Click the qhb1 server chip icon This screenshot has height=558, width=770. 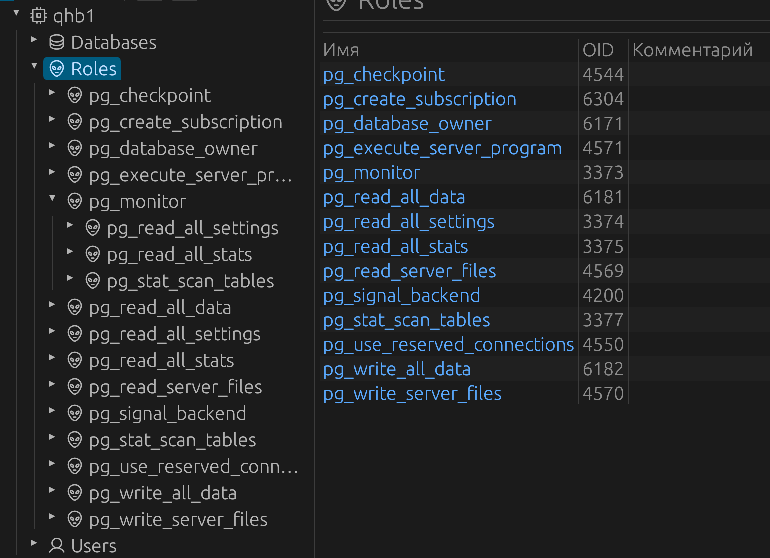(x=39, y=16)
